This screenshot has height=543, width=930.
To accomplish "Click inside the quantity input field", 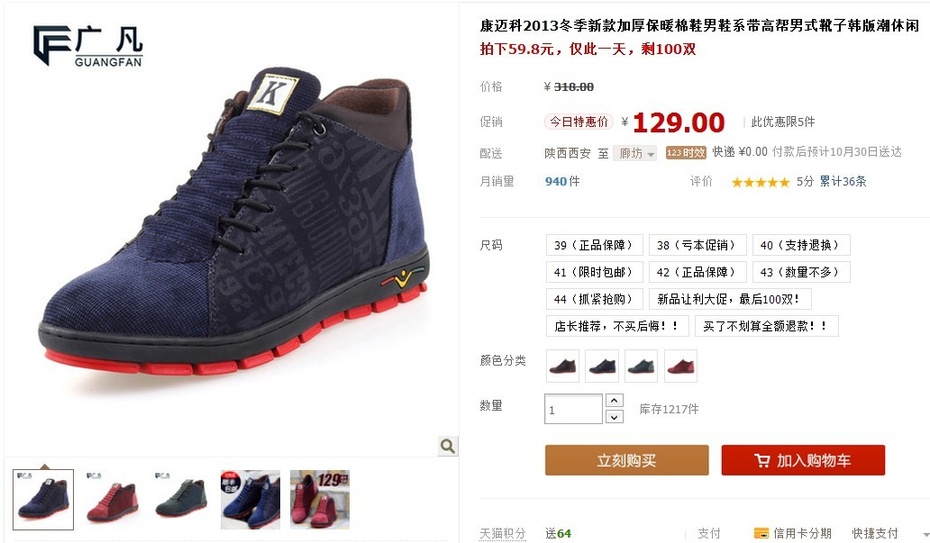I will (574, 409).
